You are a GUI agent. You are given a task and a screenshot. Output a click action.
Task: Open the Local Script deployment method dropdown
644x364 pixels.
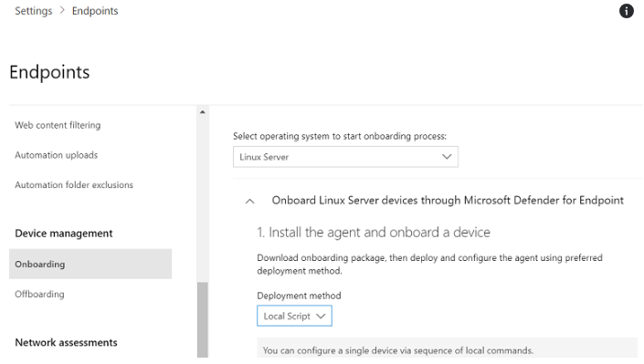click(x=294, y=316)
